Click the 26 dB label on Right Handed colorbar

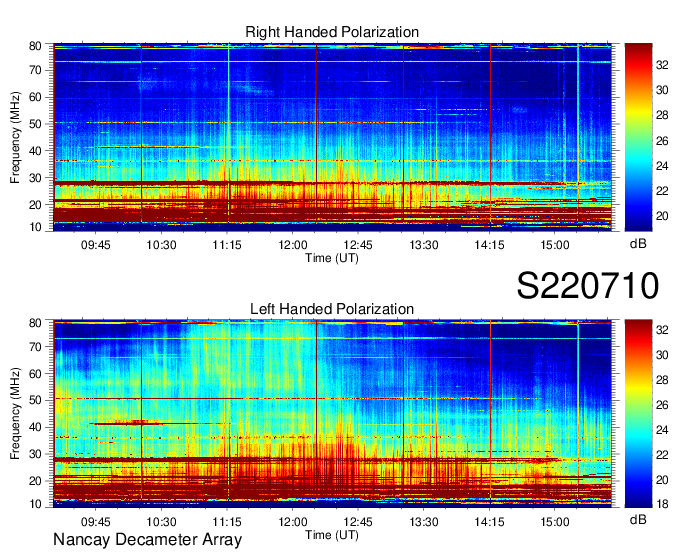click(x=662, y=141)
